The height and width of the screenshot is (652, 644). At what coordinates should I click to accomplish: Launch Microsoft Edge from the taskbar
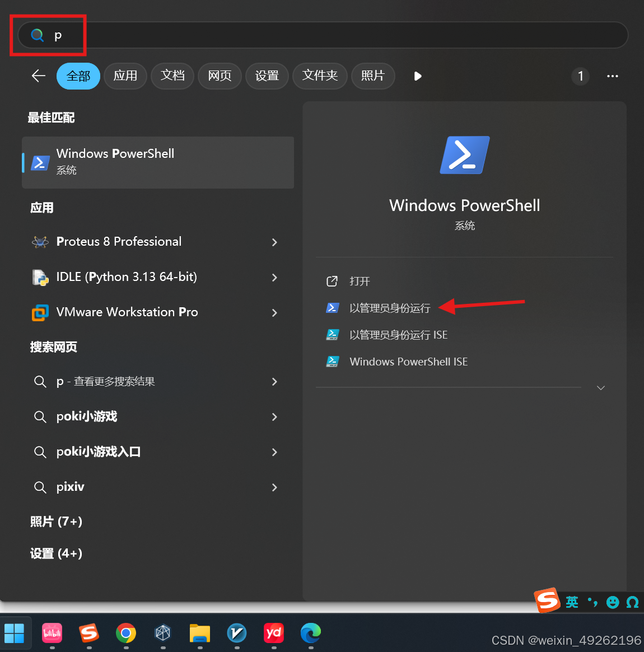click(311, 634)
